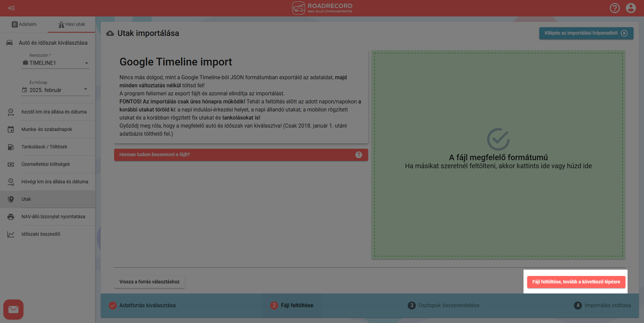Click the fuel pump icon for Tankolások
This screenshot has width=644, height=323.
pyautogui.click(x=11, y=147)
